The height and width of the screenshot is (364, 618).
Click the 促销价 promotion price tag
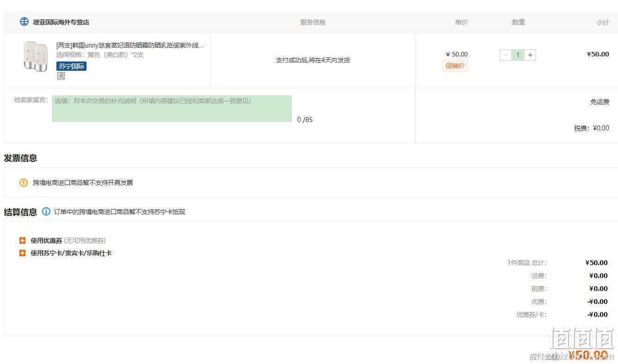[455, 66]
